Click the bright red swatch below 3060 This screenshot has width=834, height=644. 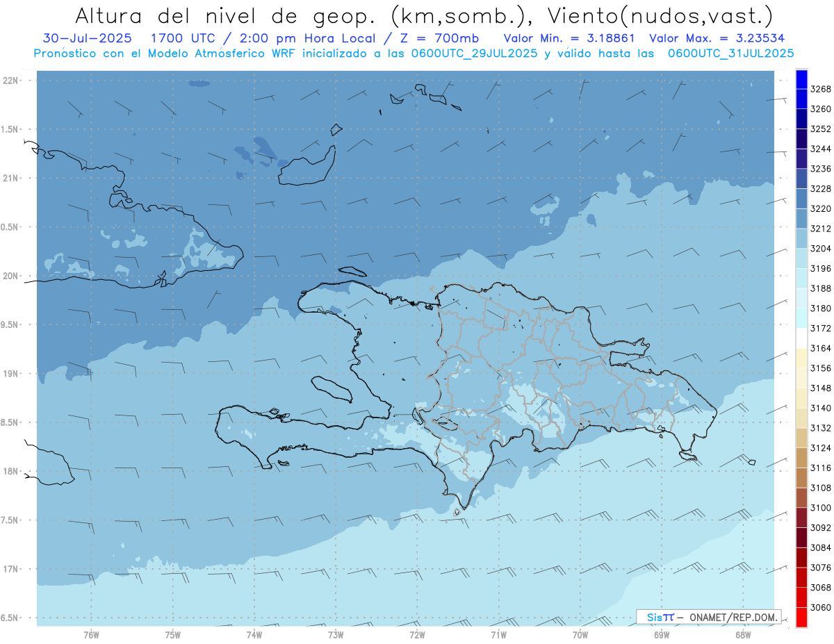coord(801,618)
